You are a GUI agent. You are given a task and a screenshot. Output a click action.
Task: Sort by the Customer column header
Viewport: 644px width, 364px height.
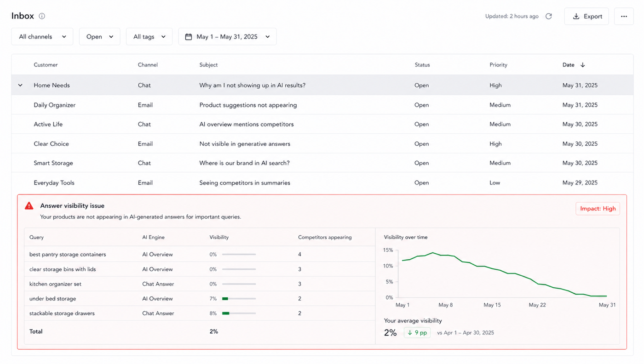[x=46, y=65]
